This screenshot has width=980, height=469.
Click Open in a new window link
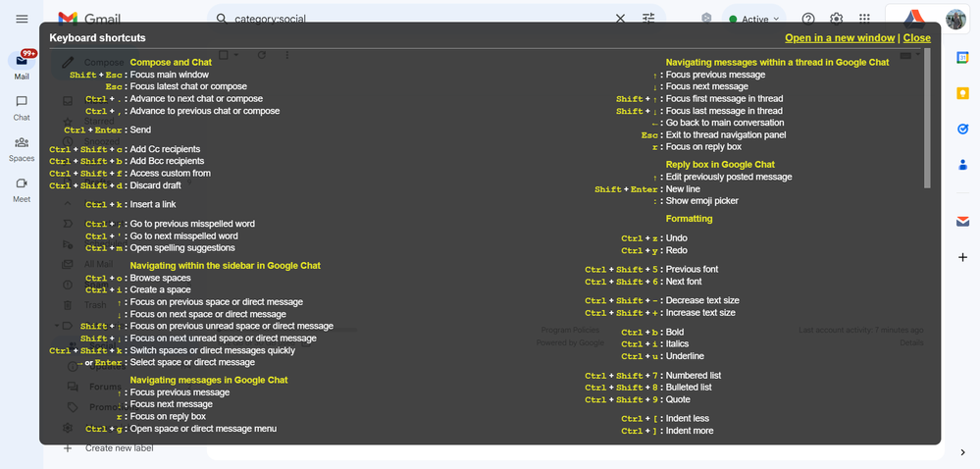tap(840, 38)
